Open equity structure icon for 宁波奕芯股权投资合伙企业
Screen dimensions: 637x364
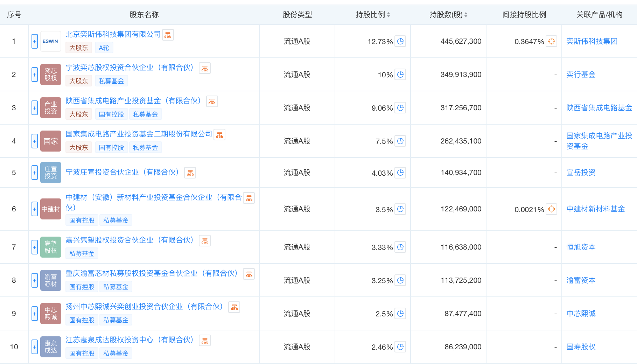coord(205,68)
